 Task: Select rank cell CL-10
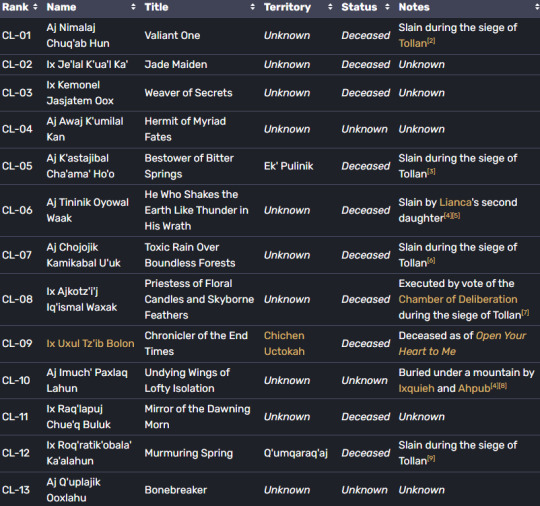point(16,380)
